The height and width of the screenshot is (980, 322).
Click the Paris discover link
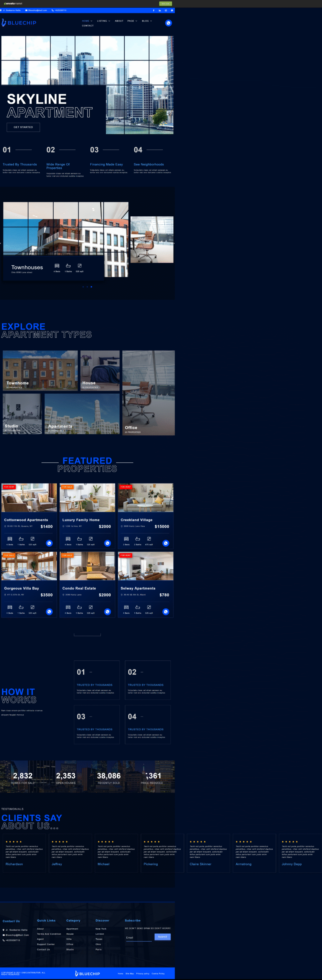[98, 949]
